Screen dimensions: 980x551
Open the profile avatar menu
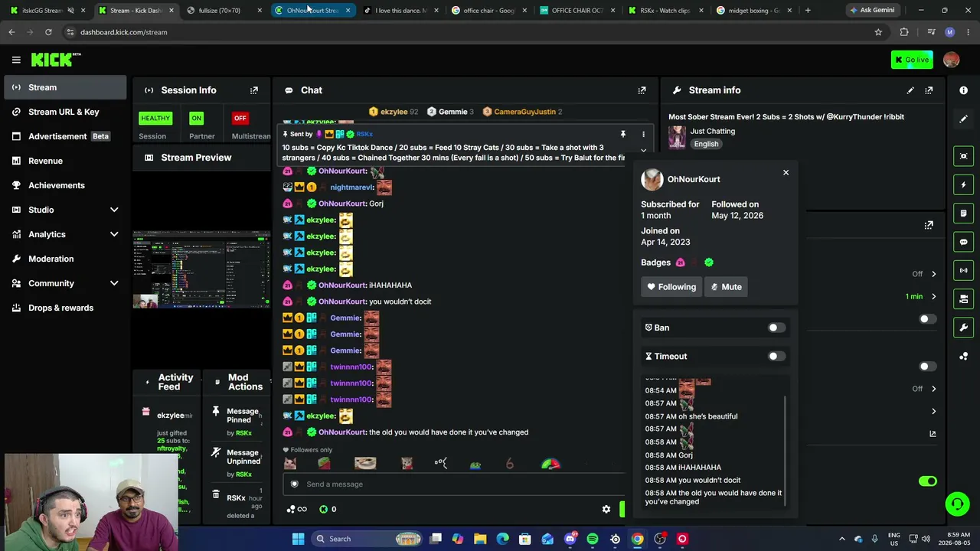point(951,60)
